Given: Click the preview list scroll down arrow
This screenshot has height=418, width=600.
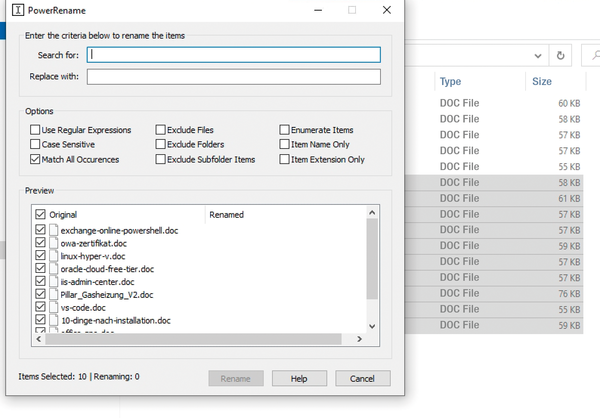Looking at the screenshot, I should tap(372, 326).
